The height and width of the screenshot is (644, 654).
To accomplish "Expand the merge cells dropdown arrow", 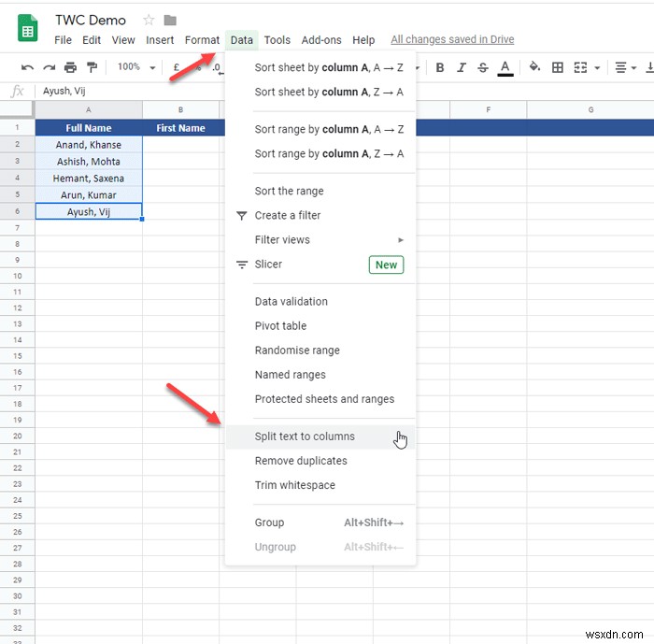I will point(597,67).
